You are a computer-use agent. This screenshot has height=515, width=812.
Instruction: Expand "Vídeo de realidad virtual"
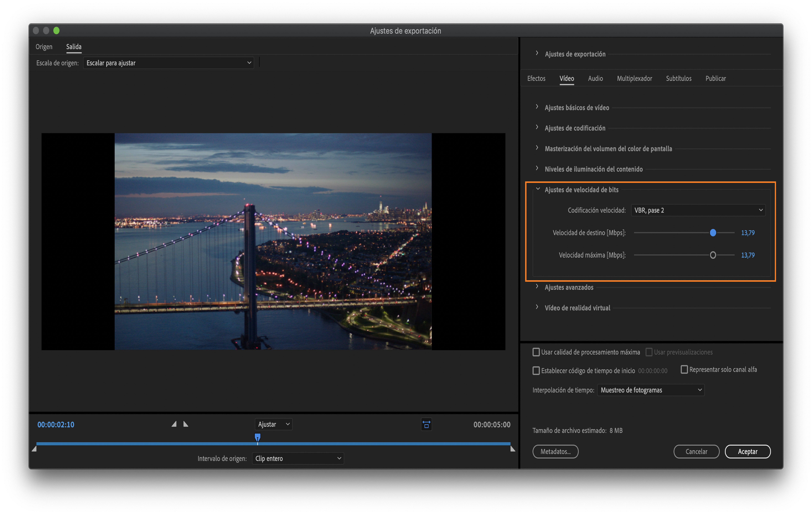537,307
